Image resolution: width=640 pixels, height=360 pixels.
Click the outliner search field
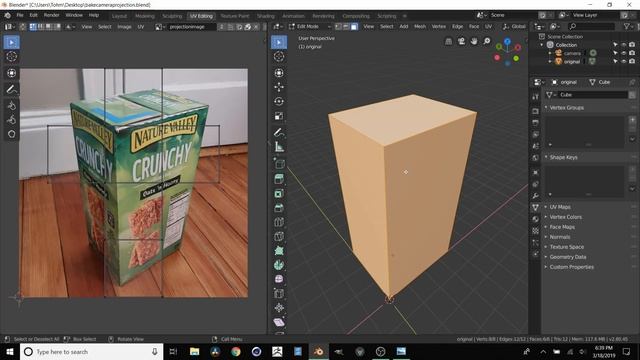(x=591, y=27)
